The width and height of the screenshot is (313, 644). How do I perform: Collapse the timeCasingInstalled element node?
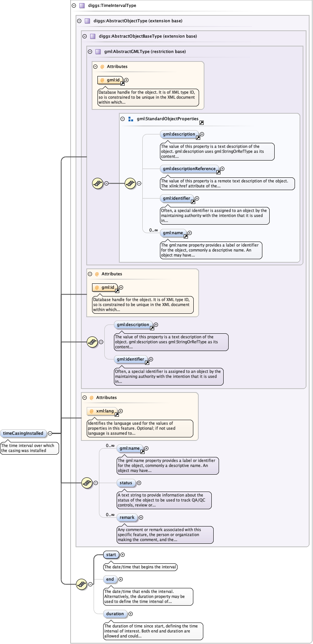50,434
